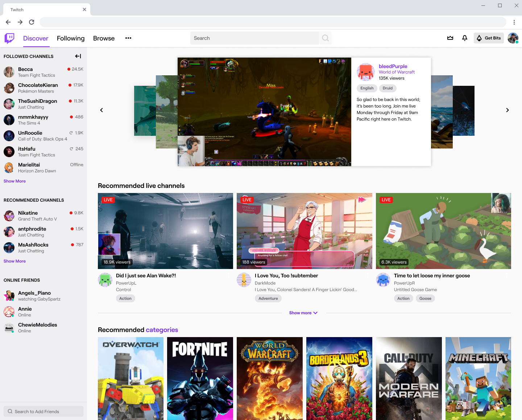
Task: Open MsAshRocks recommended channel row
Action: pos(43,248)
